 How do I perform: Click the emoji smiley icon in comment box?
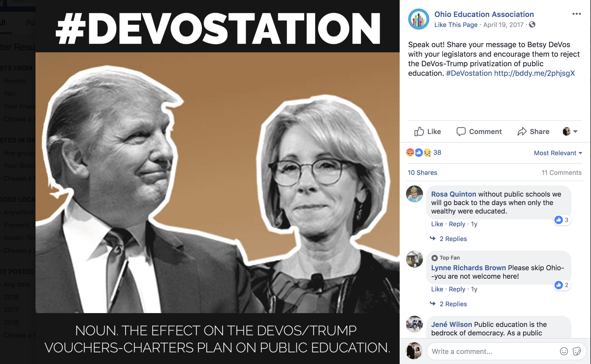click(x=564, y=351)
